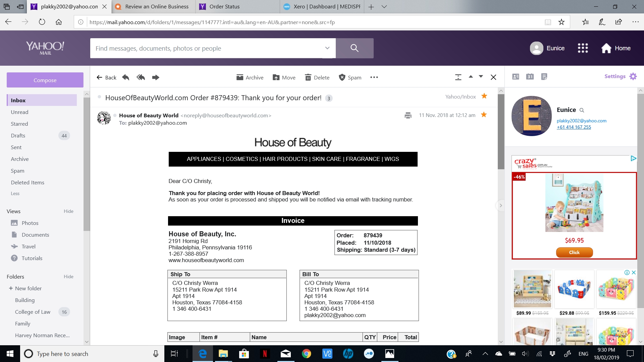Delete the House of Beauty email
The image size is (644, 362).
317,77
